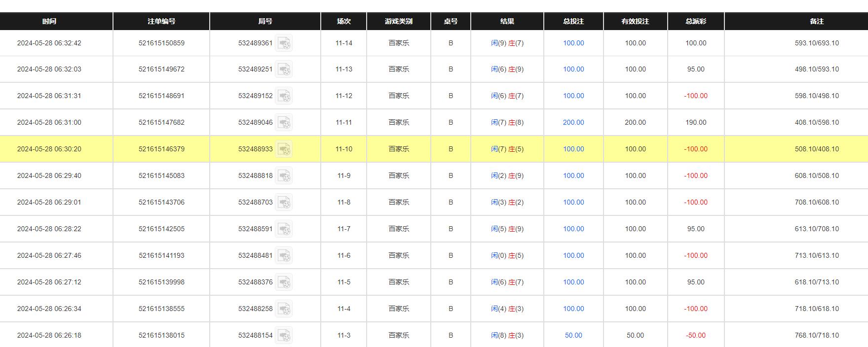View replay icon beside round 532488376
The width and height of the screenshot is (868, 347).
[284, 282]
